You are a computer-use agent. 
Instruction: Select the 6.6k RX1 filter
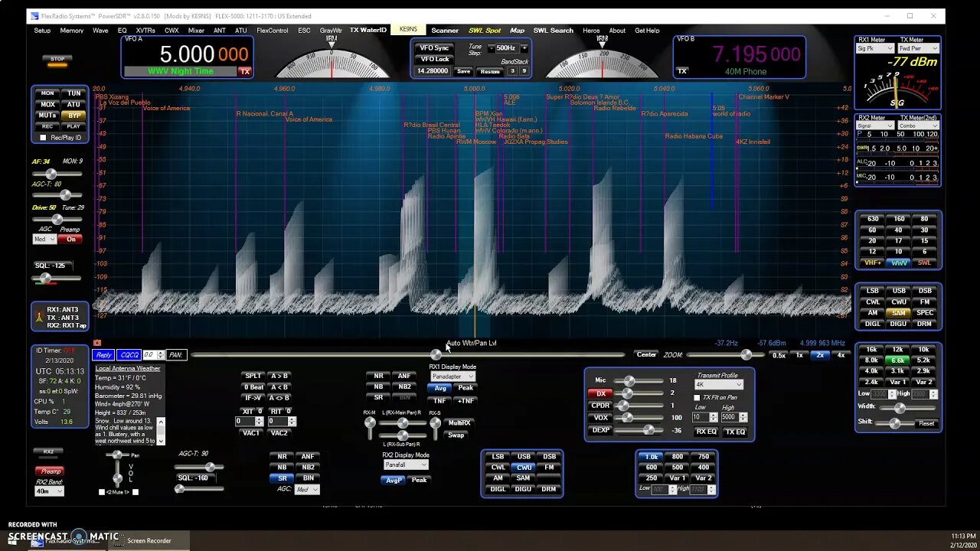point(898,360)
